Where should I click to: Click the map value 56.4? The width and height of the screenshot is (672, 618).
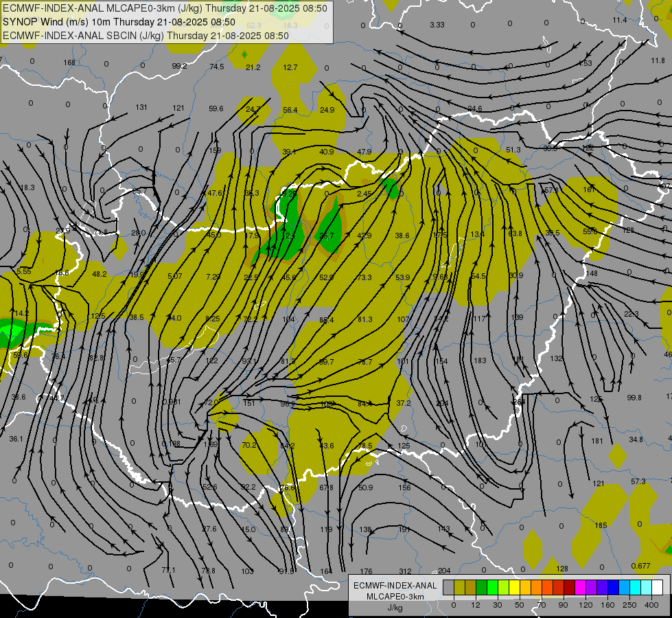pos(290,111)
